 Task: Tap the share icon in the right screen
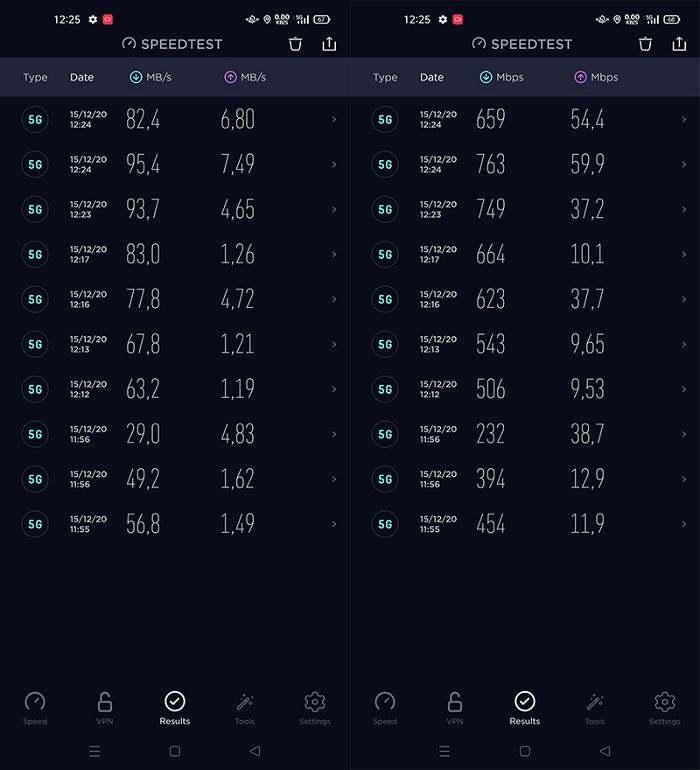pyautogui.click(x=679, y=44)
